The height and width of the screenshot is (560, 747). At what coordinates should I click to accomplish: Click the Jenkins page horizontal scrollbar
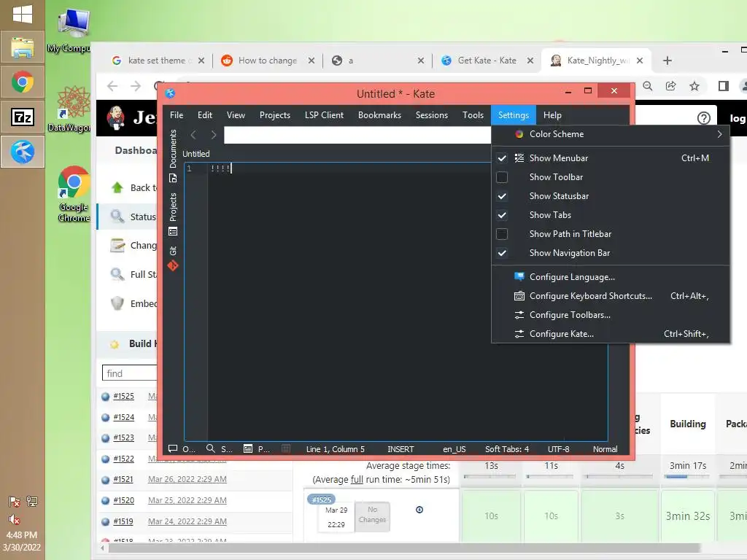coord(404,548)
